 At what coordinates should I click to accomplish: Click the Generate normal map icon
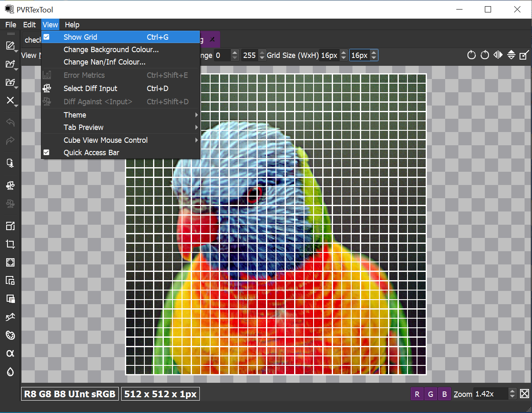(x=10, y=317)
